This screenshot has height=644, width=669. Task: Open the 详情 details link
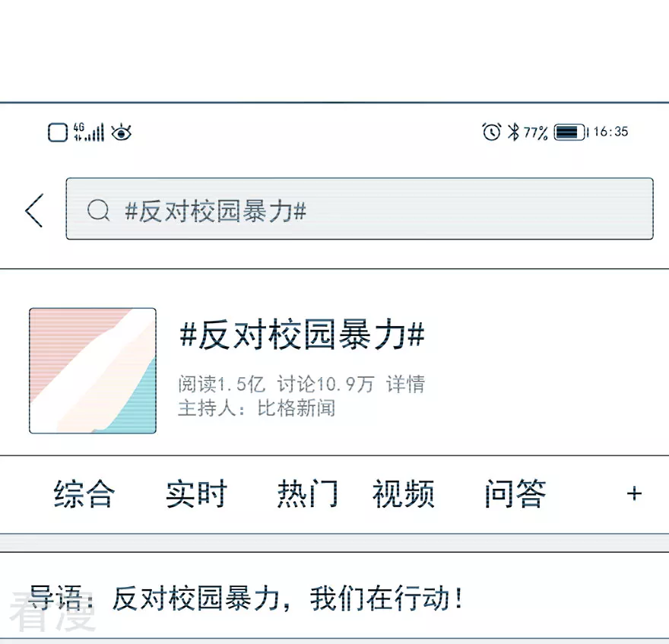coord(405,384)
